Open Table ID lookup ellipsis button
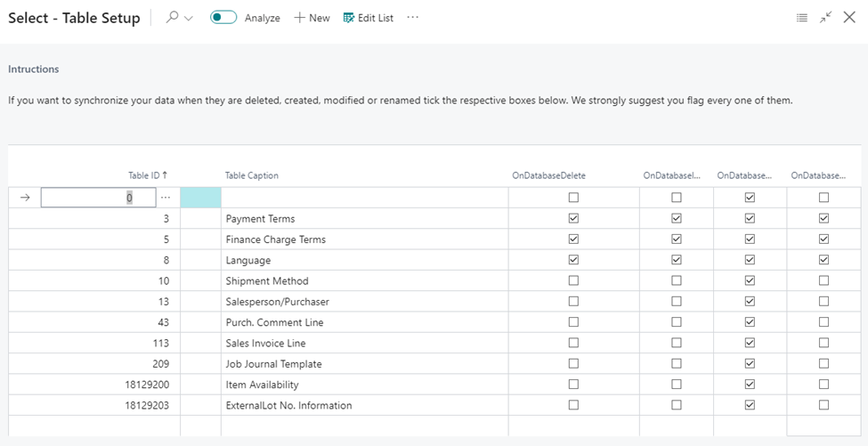 165,198
